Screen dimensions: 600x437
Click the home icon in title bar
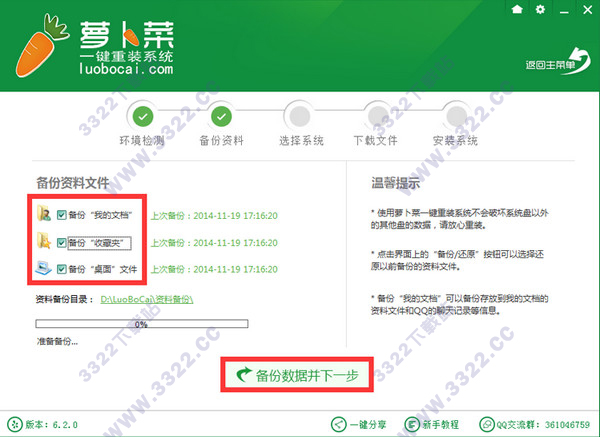tap(517, 9)
